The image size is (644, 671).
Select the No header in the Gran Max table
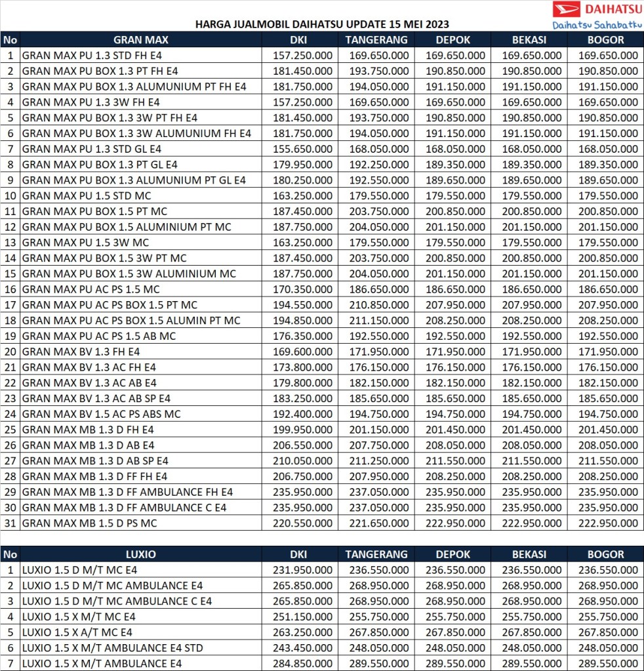tap(10, 39)
